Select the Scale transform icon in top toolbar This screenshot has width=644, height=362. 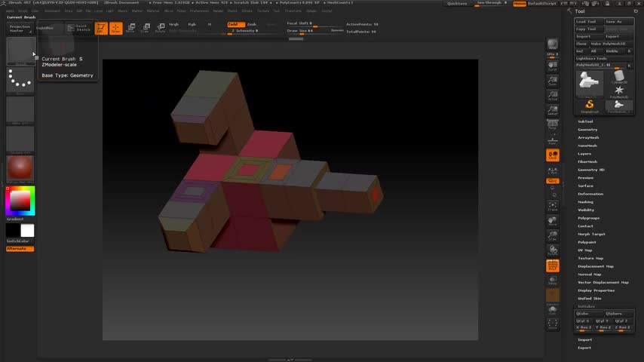(146, 28)
